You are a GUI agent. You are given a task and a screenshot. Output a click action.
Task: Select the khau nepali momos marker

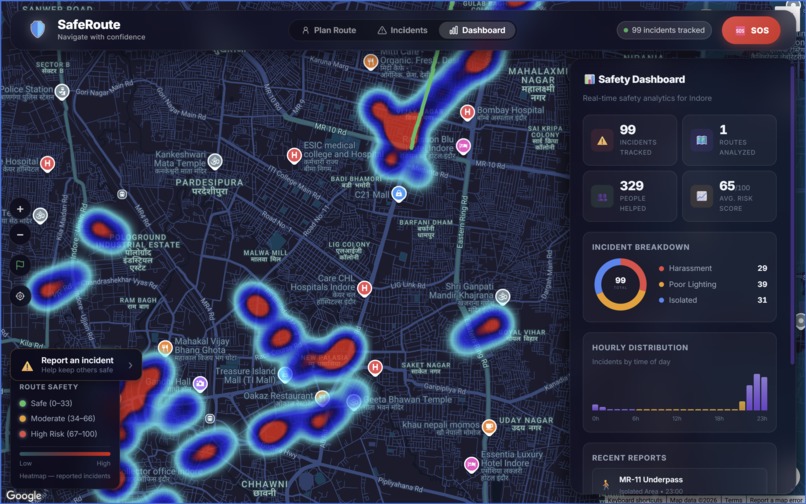(x=489, y=426)
